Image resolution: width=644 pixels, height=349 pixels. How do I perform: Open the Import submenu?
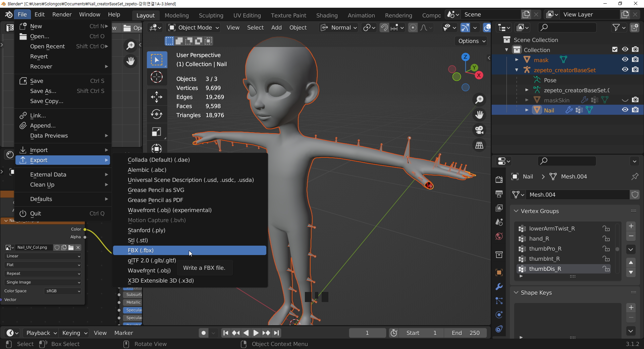pos(63,150)
